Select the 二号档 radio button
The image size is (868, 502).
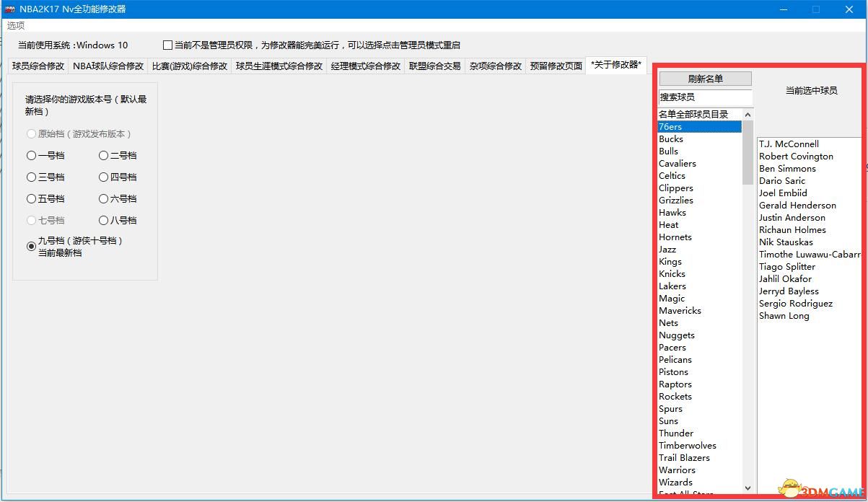point(103,156)
